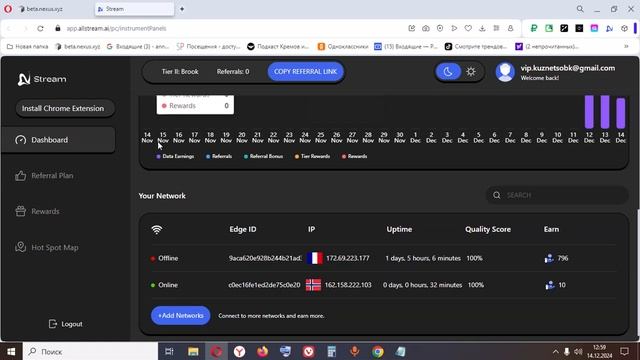Show hidden system tray icons
The width and height of the screenshot is (640, 360).
pyautogui.click(x=555, y=351)
